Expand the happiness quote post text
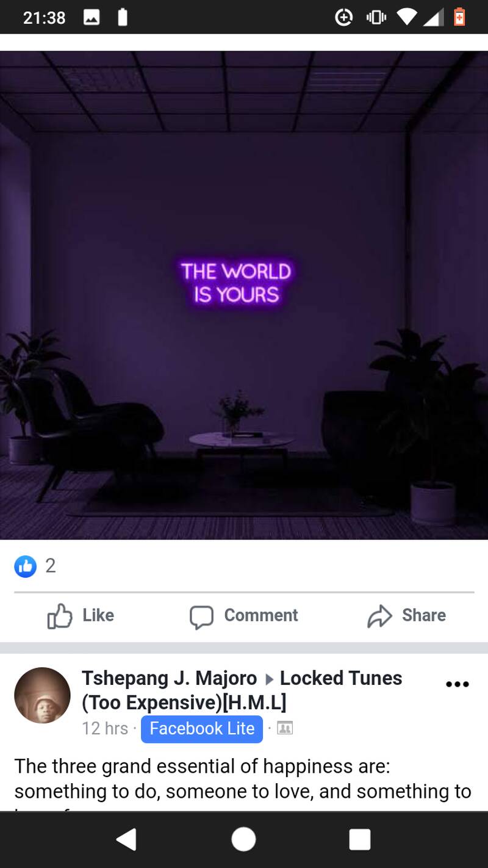The width and height of the screenshot is (488, 868). (243, 781)
